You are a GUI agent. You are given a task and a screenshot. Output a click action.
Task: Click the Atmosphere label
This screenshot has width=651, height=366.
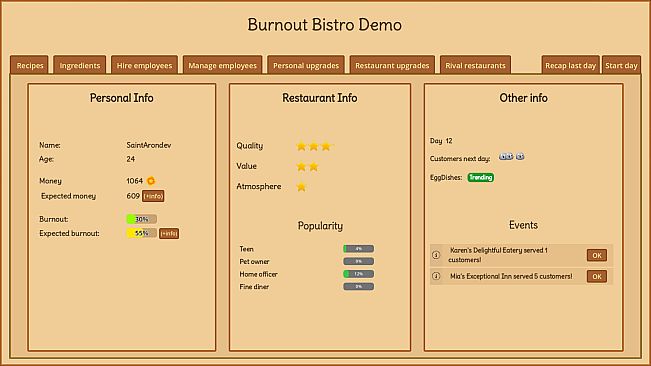259,186
